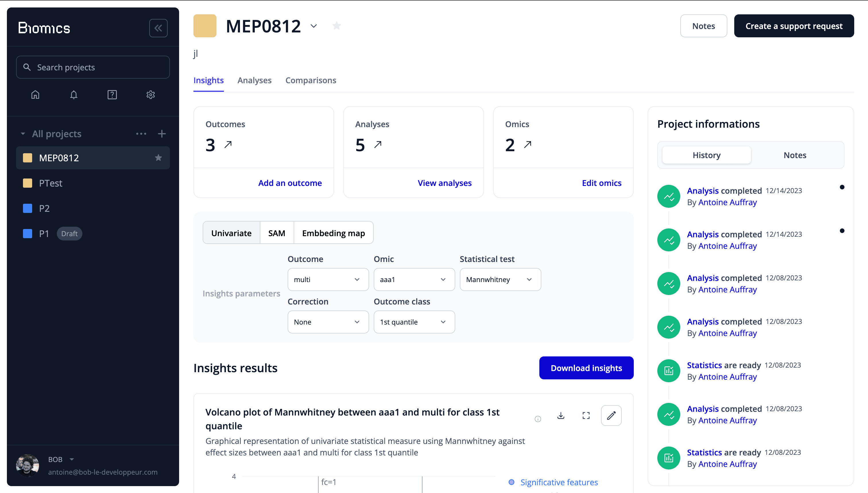Open the home icon in sidebar
The width and height of the screenshot is (868, 493).
35,94
